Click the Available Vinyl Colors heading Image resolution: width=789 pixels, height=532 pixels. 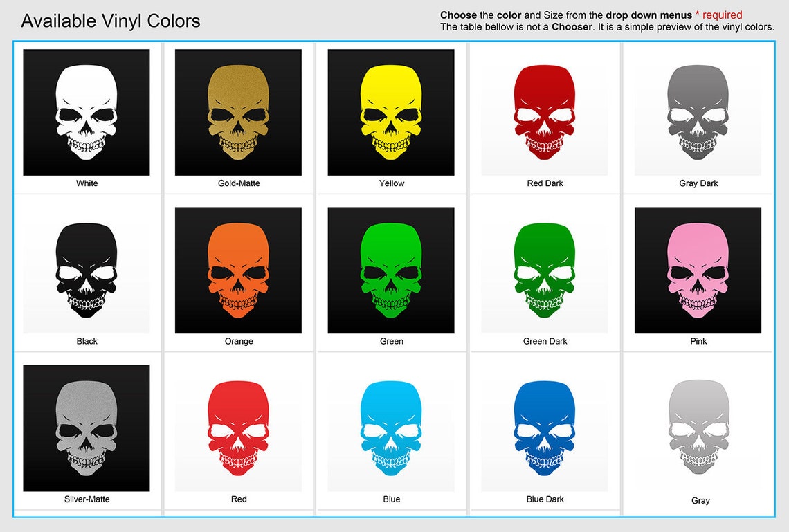tap(111, 21)
